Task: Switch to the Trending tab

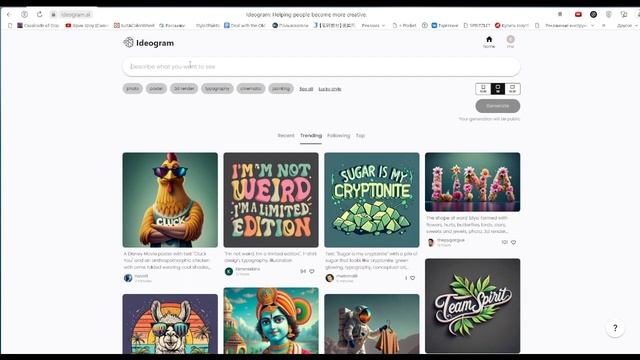Action: tap(311, 136)
